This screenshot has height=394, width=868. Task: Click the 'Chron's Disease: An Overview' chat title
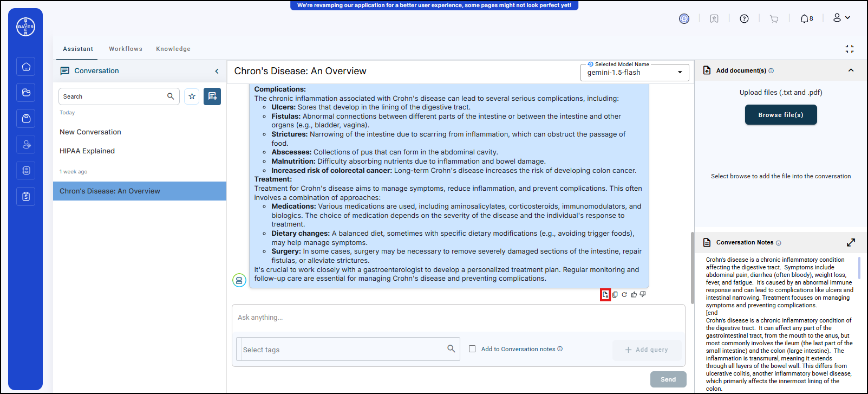[300, 71]
